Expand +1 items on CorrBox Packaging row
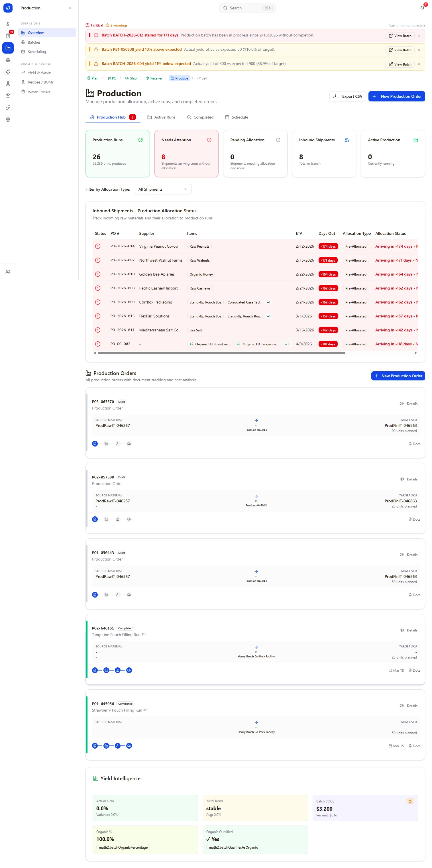This screenshot has height=868, width=432. (x=268, y=302)
